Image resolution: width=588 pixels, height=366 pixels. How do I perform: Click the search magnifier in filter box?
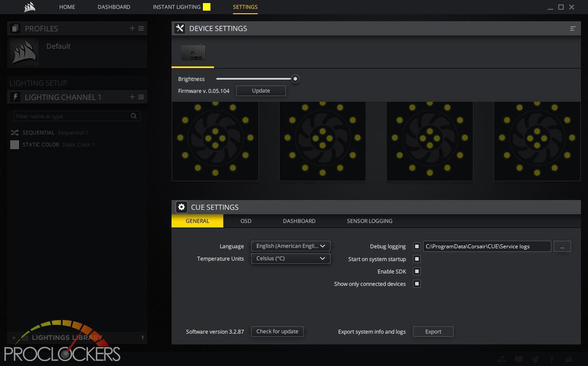point(134,116)
